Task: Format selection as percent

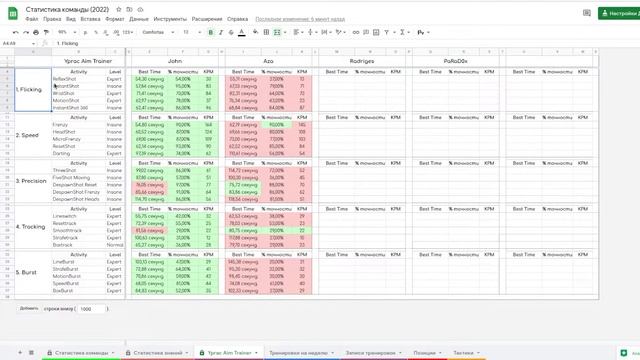Action: 96,32
